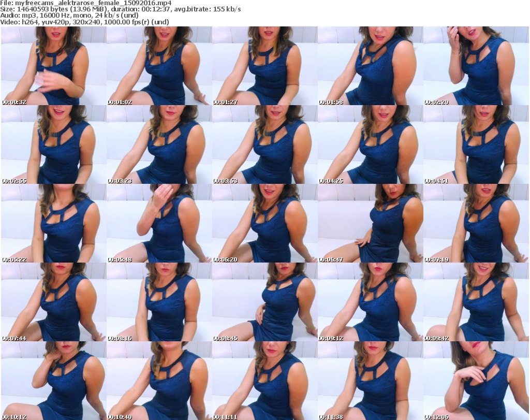Open the frame stamped 00:07:44

(x=54, y=302)
